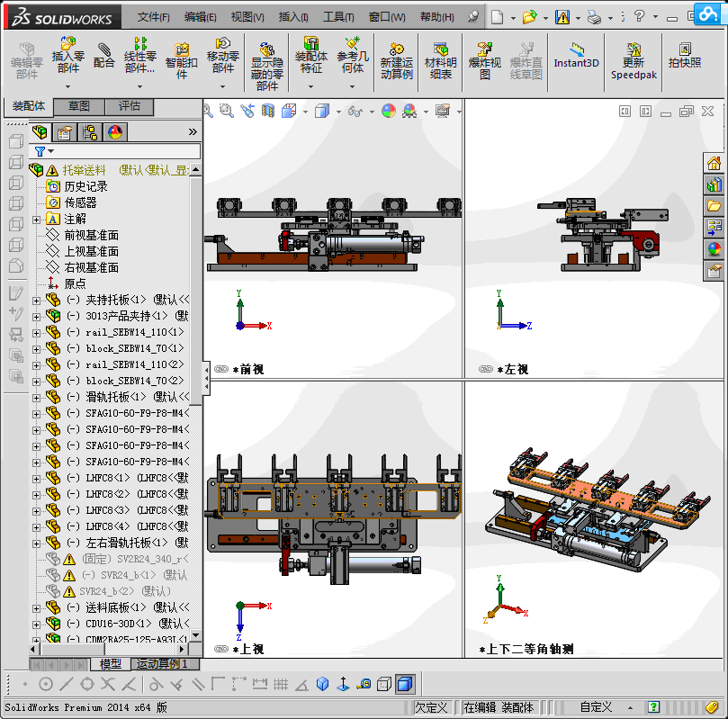The image size is (728, 719).
Task: Click the 爆炸视图 exploded view tool
Action: 485,60
